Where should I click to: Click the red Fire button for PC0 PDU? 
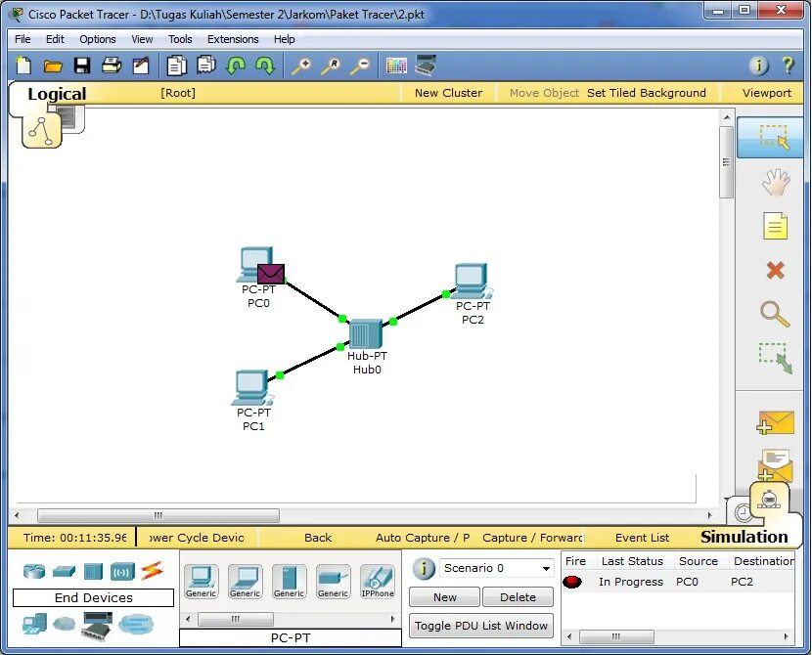pyautogui.click(x=572, y=582)
